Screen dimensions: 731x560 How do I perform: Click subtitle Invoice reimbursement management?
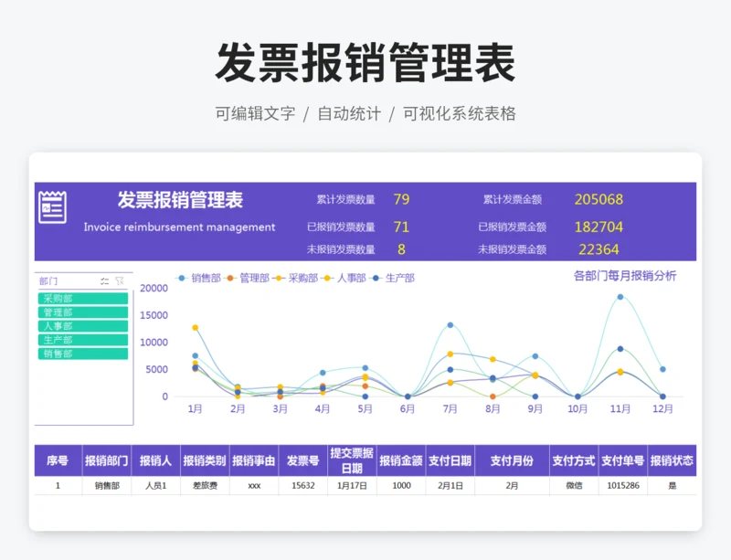point(179,227)
